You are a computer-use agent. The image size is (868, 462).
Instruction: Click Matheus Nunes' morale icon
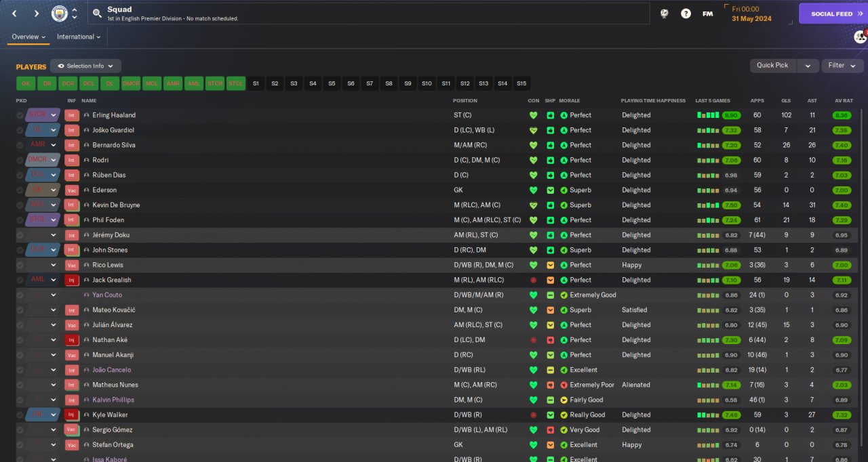point(564,385)
